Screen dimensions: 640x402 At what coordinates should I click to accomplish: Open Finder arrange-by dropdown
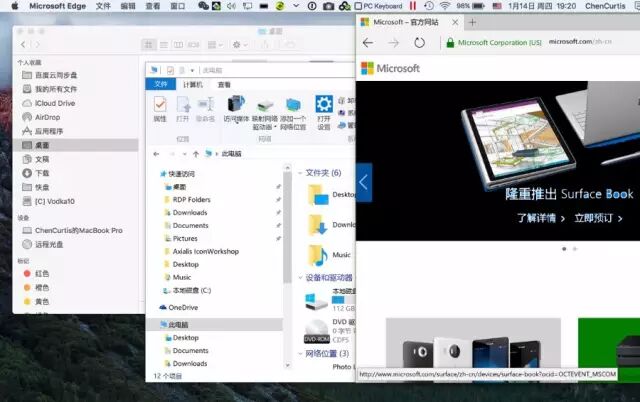(215, 44)
